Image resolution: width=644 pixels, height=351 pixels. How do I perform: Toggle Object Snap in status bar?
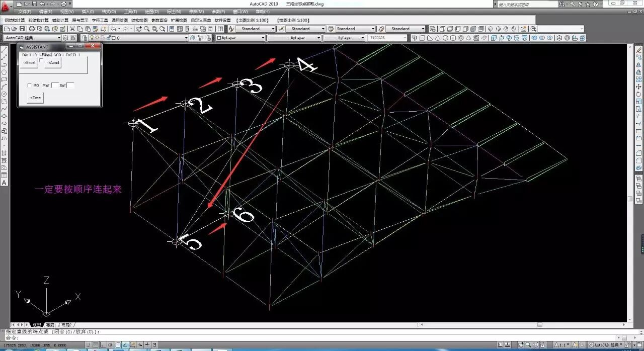118,345
